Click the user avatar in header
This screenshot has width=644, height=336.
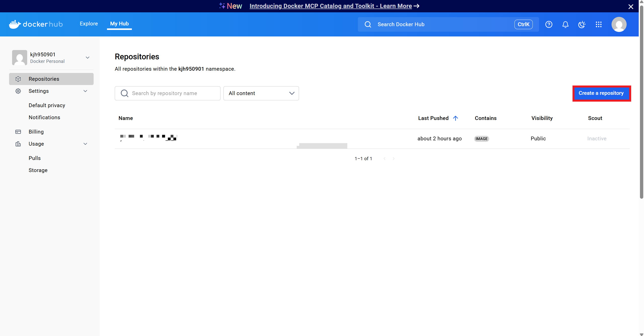[x=619, y=24]
